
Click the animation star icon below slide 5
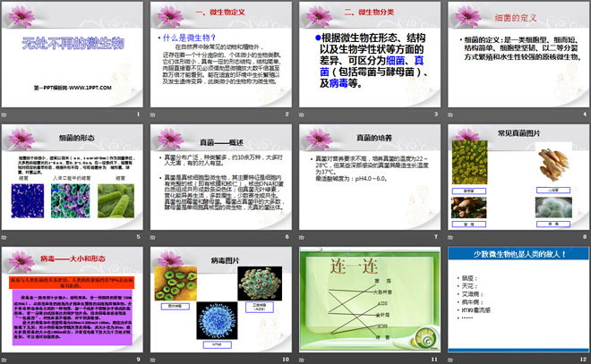pos(4,237)
